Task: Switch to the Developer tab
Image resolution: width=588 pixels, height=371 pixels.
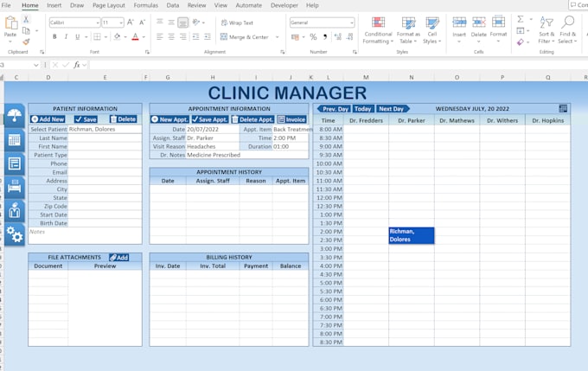Action: click(284, 5)
